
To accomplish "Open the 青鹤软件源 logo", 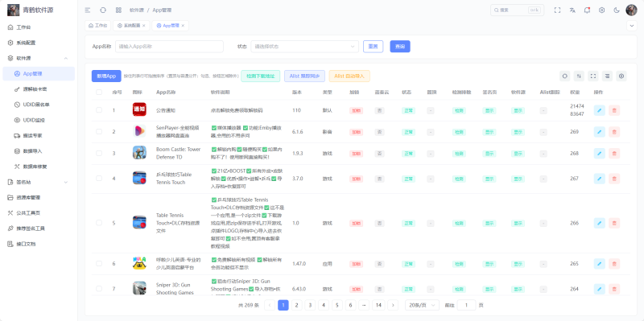I will tap(31, 10).
